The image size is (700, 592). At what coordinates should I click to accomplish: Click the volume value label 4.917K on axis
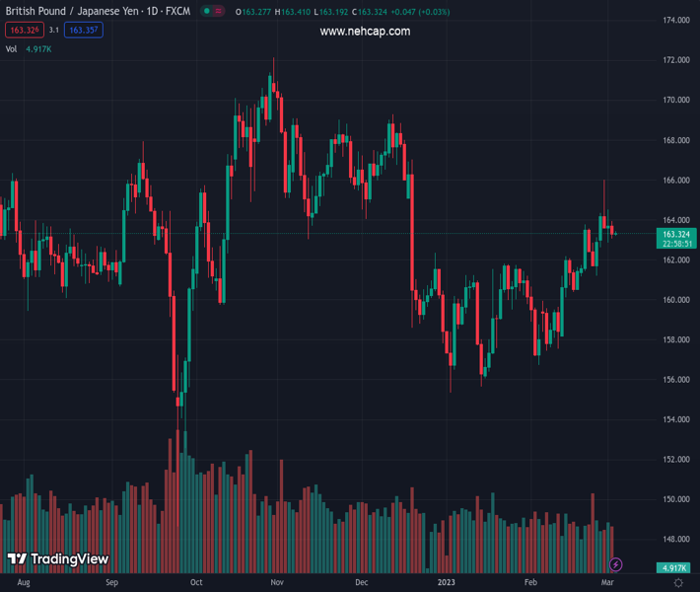pos(675,568)
